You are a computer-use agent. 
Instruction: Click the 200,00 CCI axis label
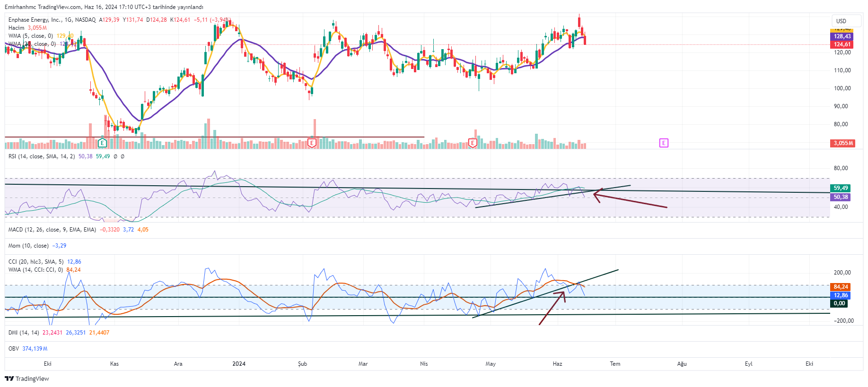(842, 273)
